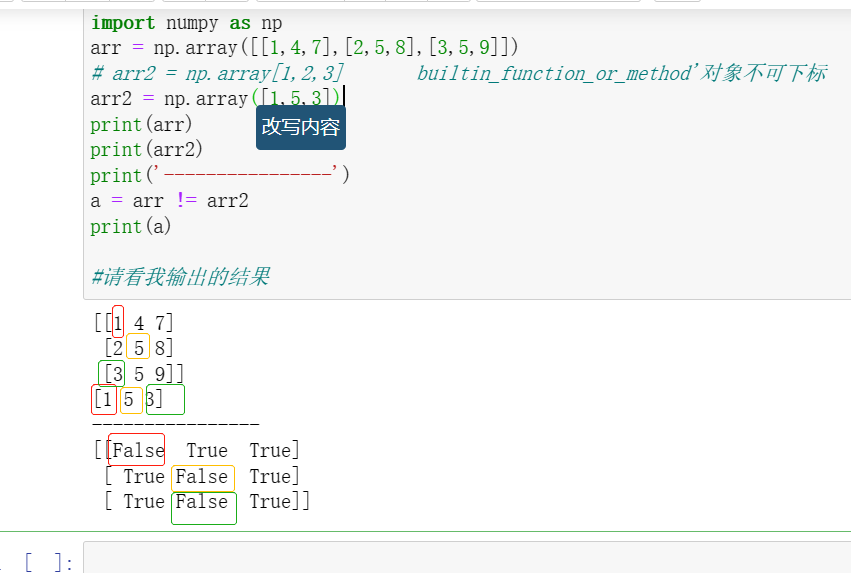
Task: Click the print statement with red dashes string
Action: (x=220, y=175)
